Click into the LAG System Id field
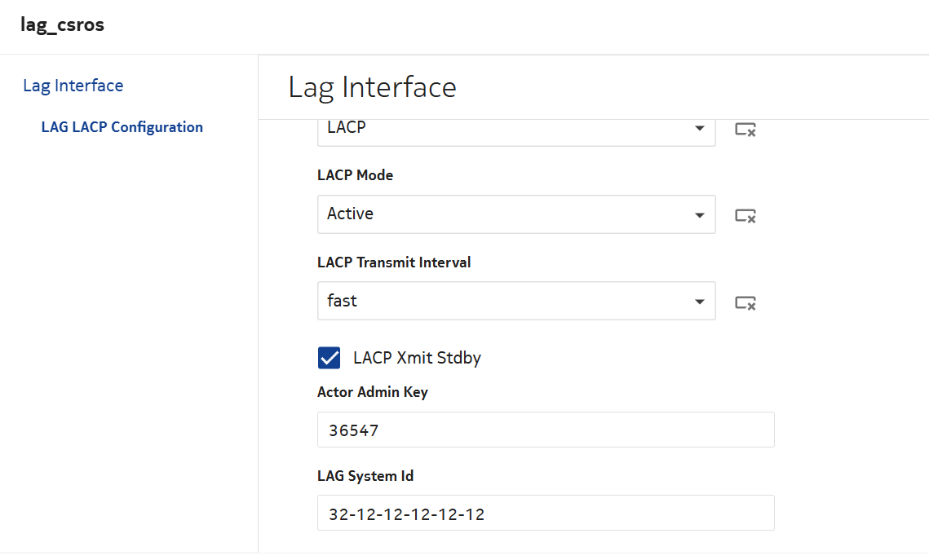929x560 pixels. (545, 514)
